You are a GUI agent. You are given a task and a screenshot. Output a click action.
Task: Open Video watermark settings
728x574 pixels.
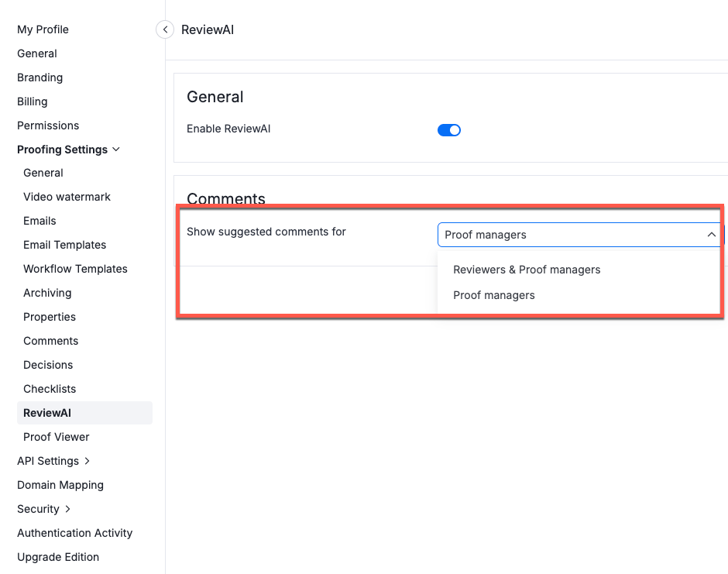click(x=67, y=197)
